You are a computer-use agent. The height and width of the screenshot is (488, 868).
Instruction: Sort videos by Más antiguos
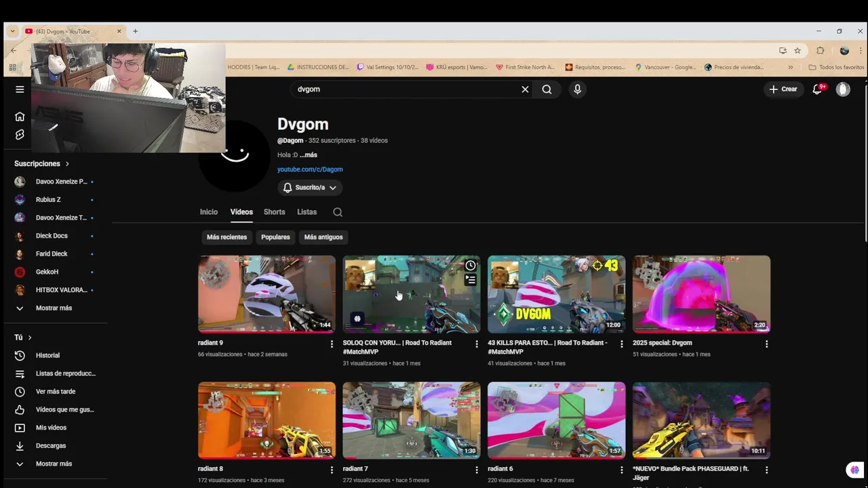(x=323, y=237)
